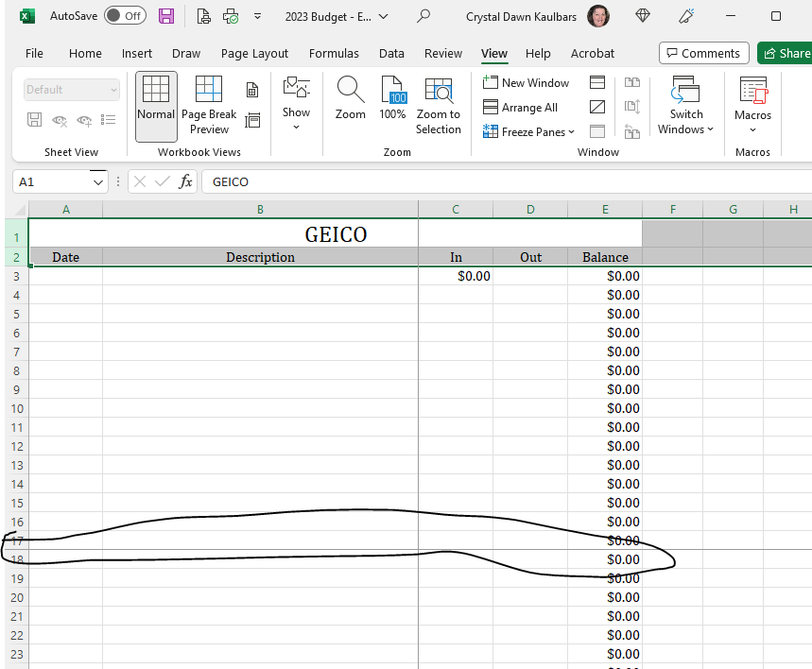This screenshot has height=669, width=812.
Task: Toggle Synchronous Scrolling icon
Action: 632,107
